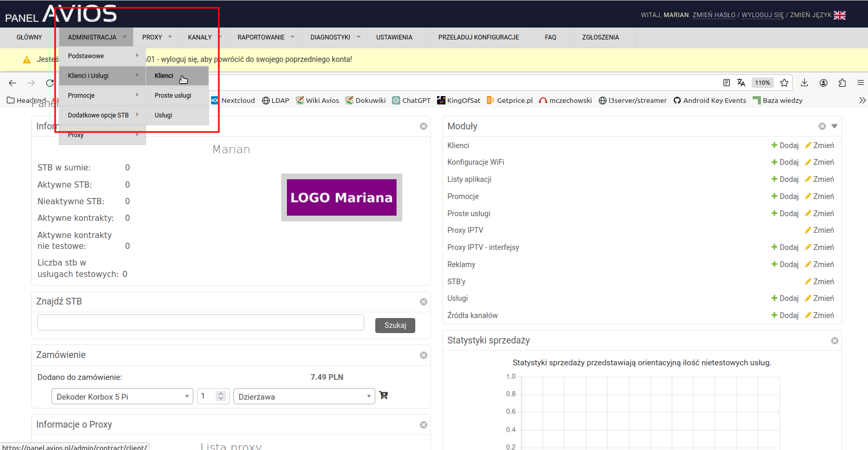The height and width of the screenshot is (450, 868).
Task: Open the Dekoder Korbox 5 Pi dropdown
Action: [122, 396]
